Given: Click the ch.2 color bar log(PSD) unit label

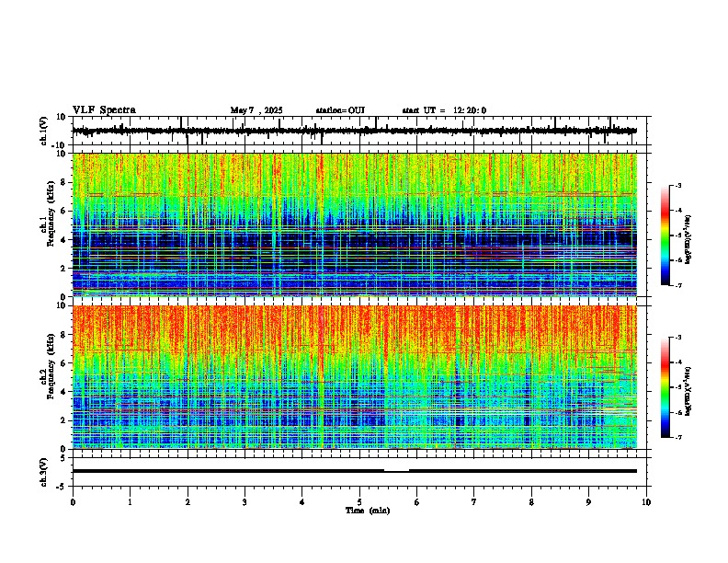Looking at the screenshot, I should (x=688, y=391).
